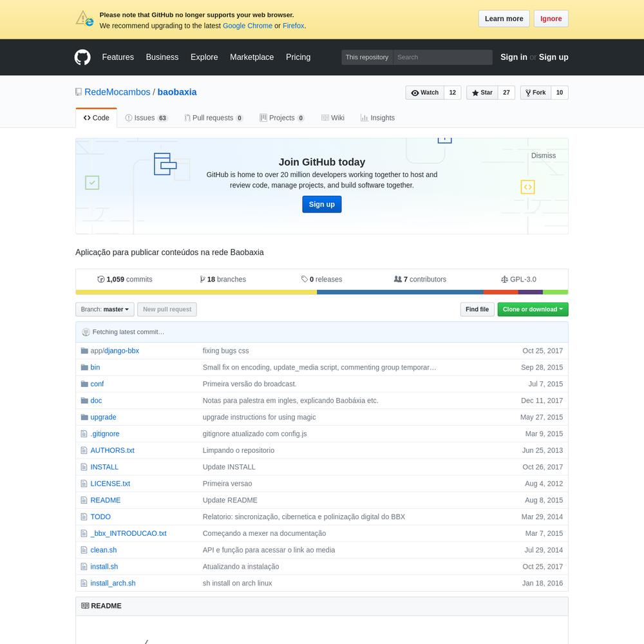This screenshot has width=644, height=644.
Task: Click folder icon for app/django-bbx
Action: 84,351
